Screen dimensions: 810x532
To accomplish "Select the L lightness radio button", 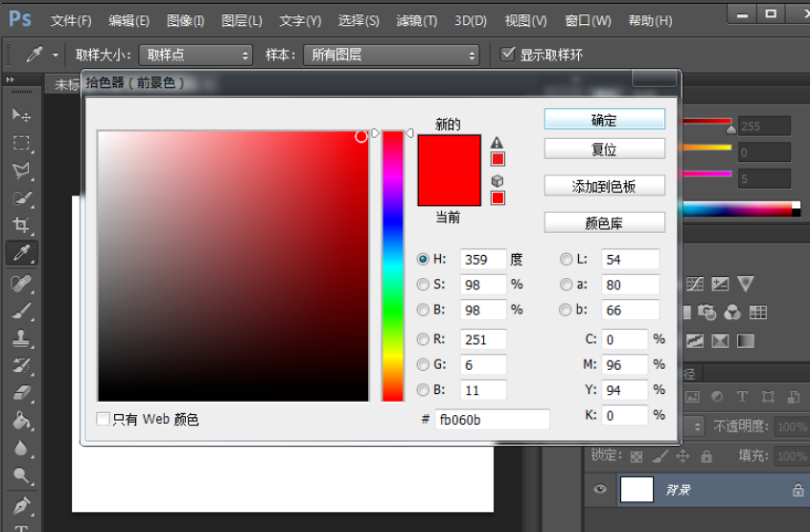I will click(x=567, y=259).
